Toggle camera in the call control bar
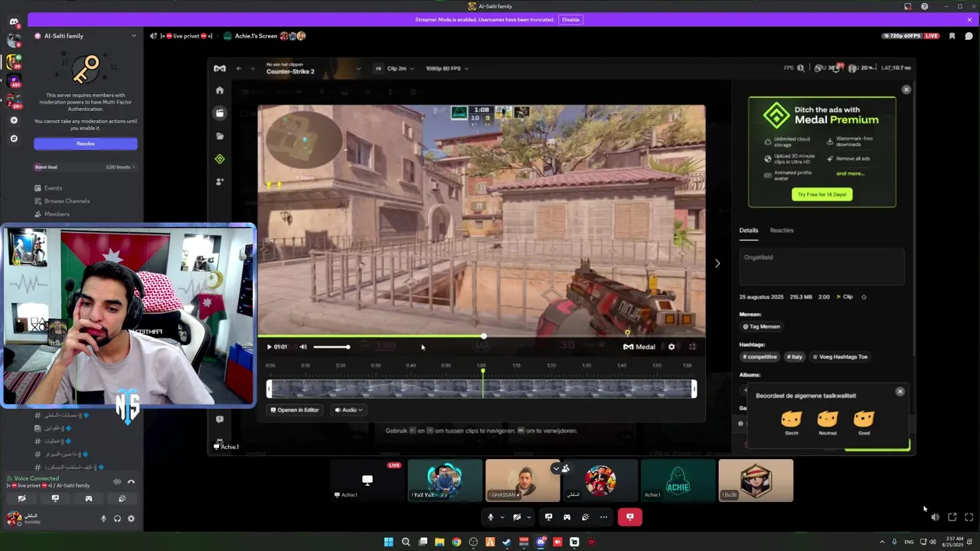The height and width of the screenshot is (551, 980). point(517,517)
